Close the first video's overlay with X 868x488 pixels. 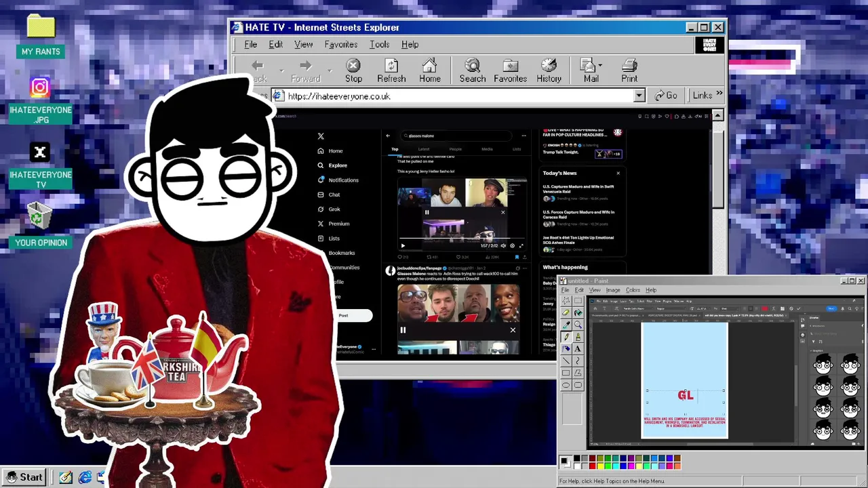coord(502,212)
